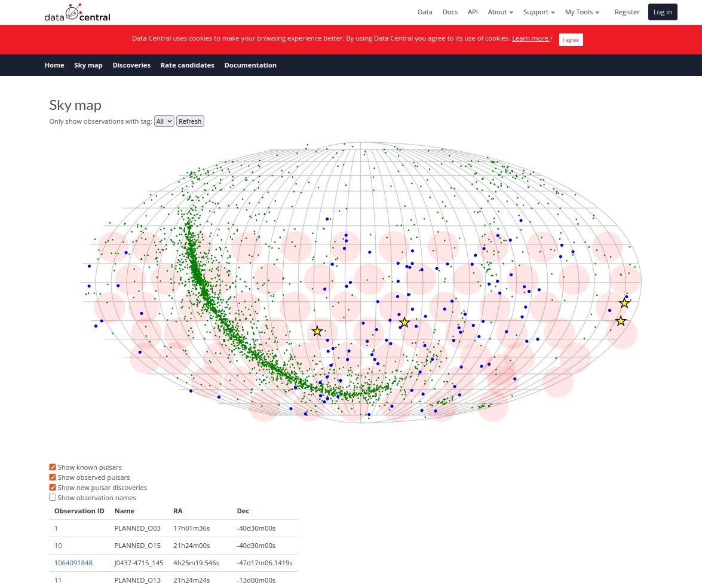Click RA value 4h25m19.546s

[196, 563]
